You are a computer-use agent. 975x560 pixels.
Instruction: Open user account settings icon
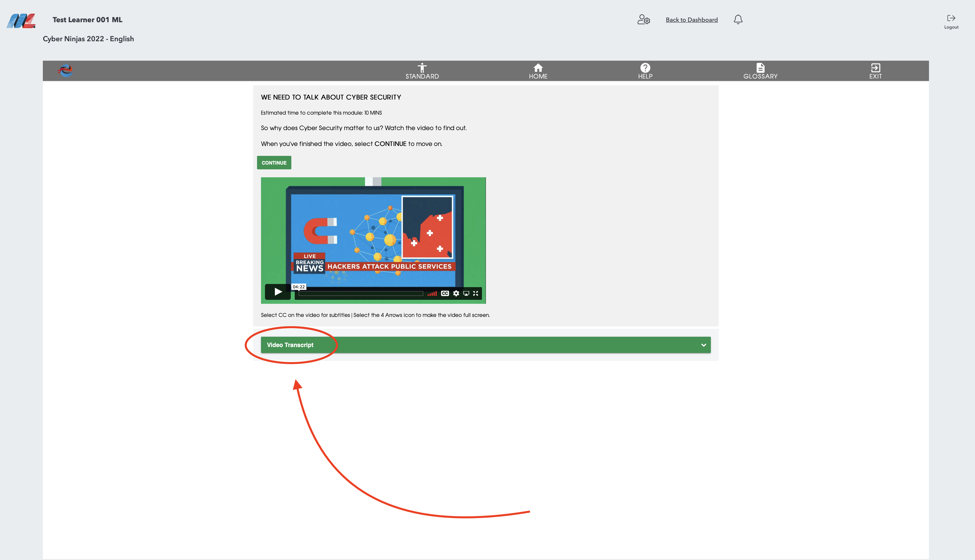tap(643, 20)
